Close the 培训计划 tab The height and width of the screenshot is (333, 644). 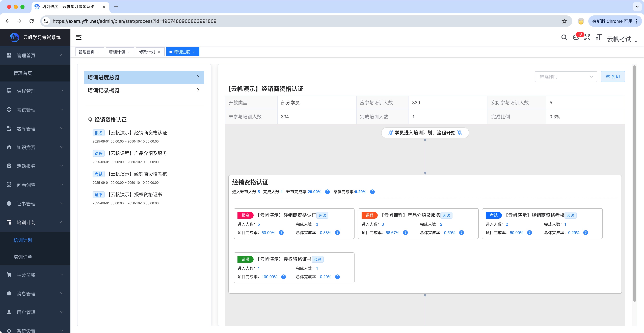[129, 52]
